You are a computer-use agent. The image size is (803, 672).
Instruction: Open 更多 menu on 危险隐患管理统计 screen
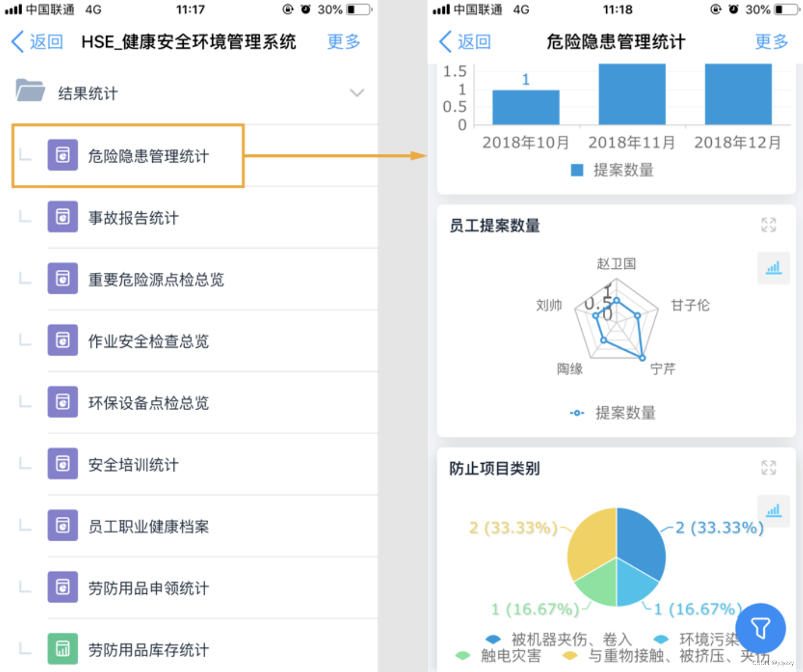[x=771, y=41]
